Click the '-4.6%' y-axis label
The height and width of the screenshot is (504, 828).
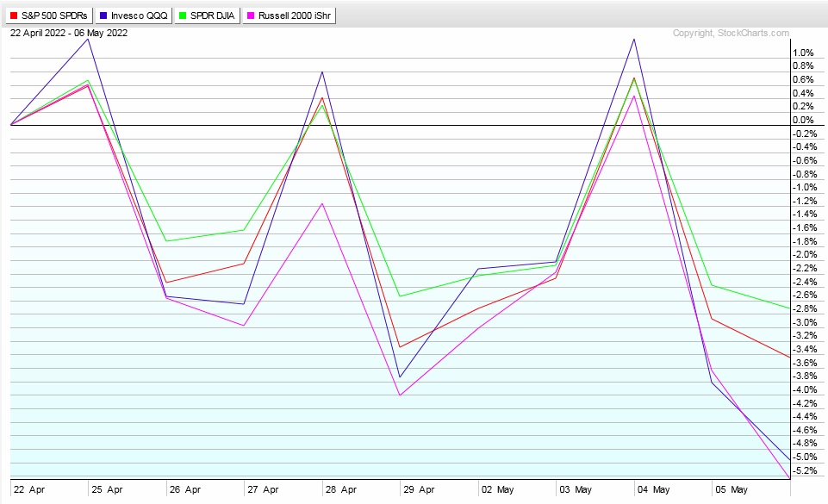click(x=805, y=430)
